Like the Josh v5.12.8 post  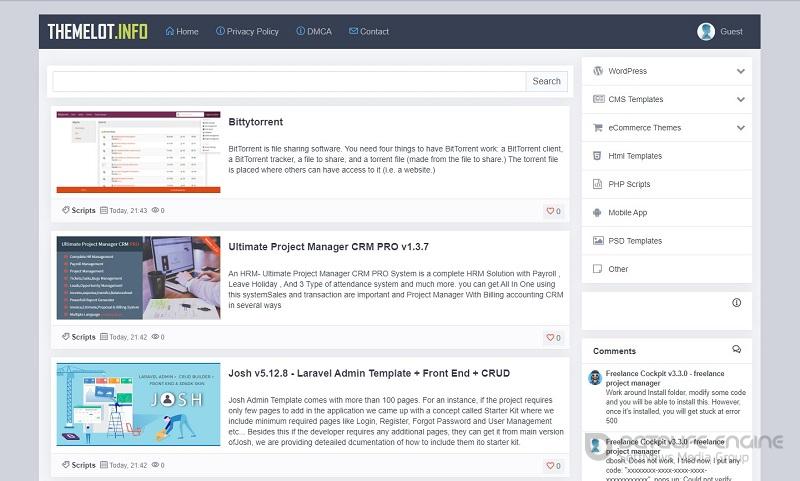(550, 465)
